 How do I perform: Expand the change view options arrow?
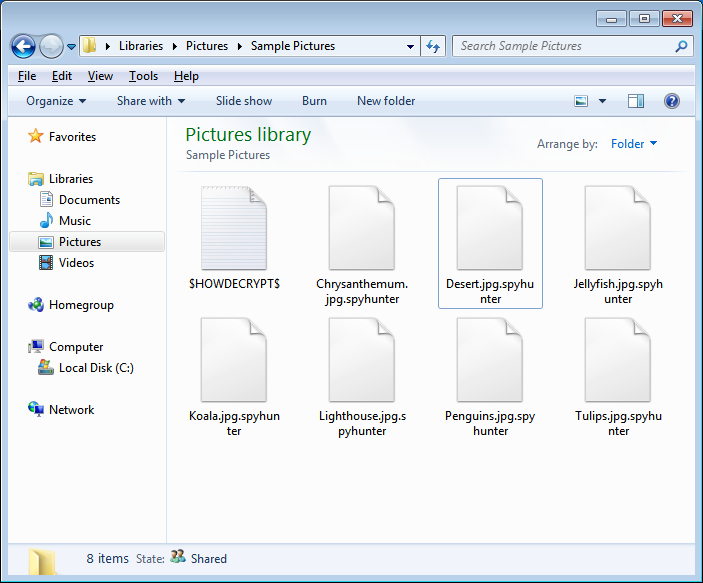[x=602, y=101]
